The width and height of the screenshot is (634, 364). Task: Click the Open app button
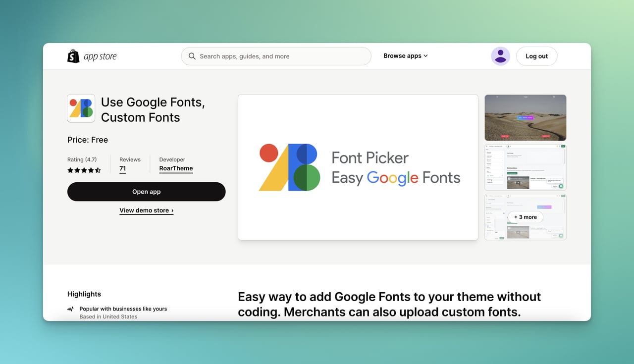click(x=146, y=192)
